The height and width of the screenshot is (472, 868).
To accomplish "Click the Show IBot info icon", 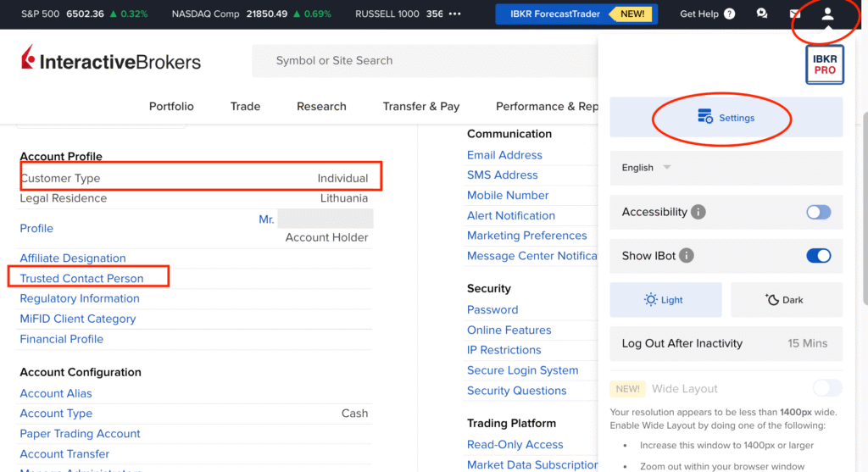I will [686, 256].
